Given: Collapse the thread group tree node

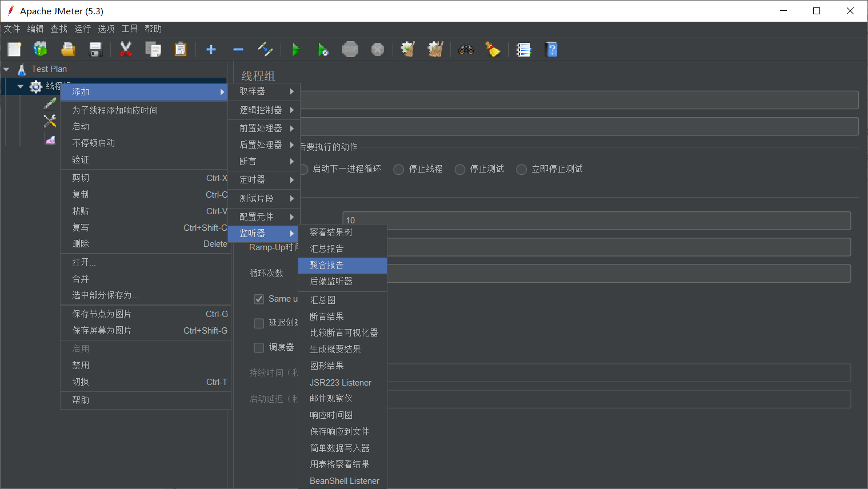Looking at the screenshot, I should (20, 86).
